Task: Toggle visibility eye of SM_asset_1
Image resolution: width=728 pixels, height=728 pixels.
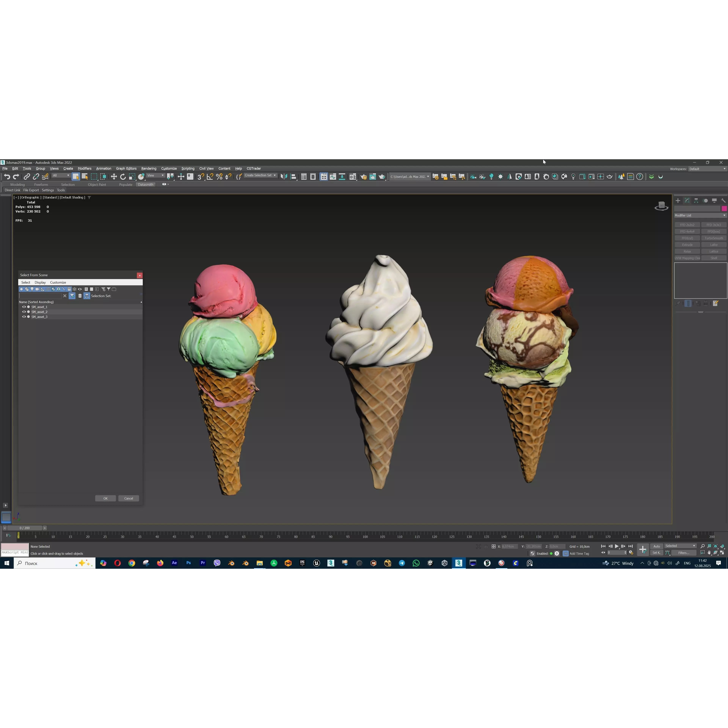Action: tap(24, 307)
